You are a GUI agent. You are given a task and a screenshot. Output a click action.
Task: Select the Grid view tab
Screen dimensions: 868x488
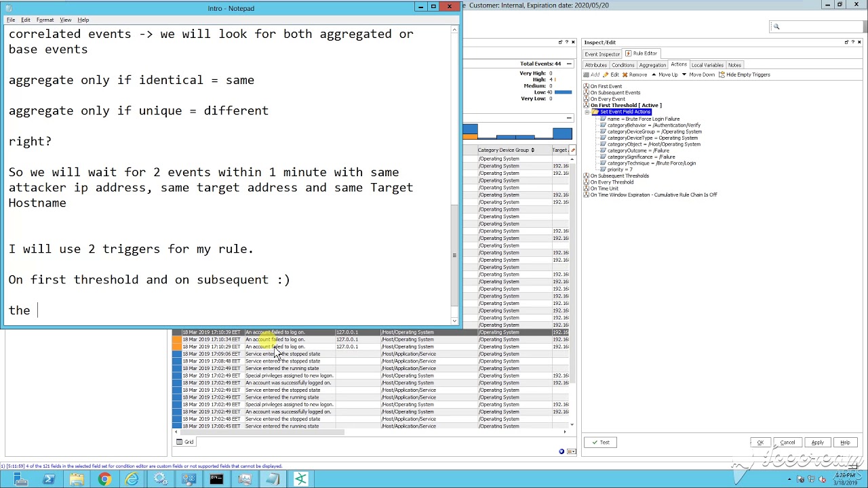click(x=185, y=442)
